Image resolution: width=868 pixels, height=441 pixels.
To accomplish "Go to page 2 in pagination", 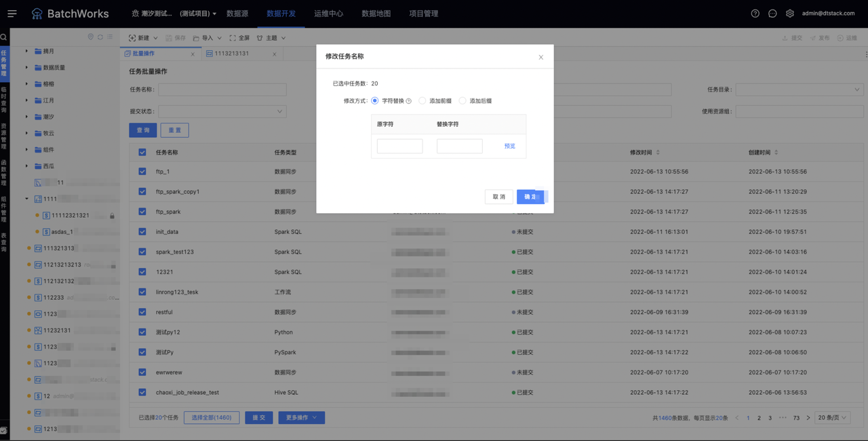I will (759, 418).
